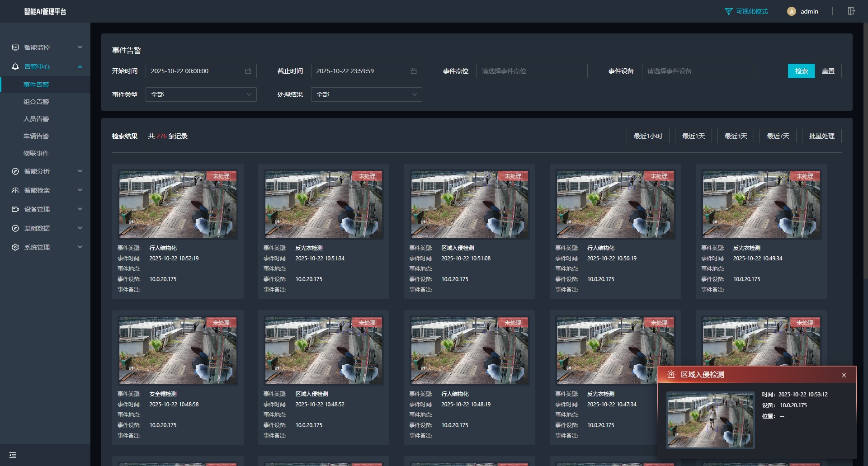Viewport: 868px width, 466px height.
Task: Collapse the sidebar with the bottom menu icon
Action: click(13, 455)
